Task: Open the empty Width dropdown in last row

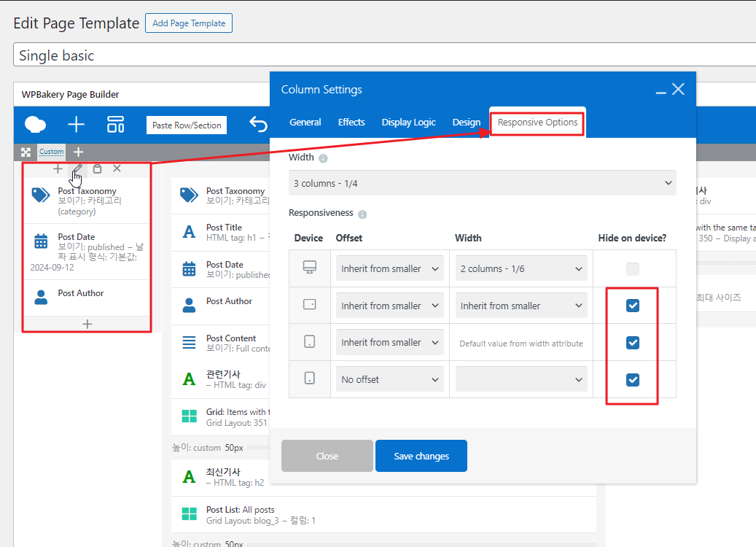Action: pyautogui.click(x=521, y=379)
